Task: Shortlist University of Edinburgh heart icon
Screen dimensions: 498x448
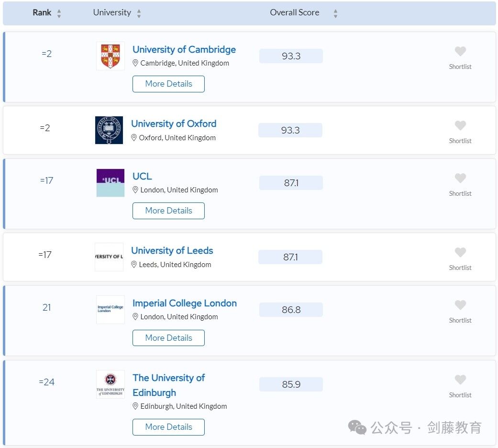Action: [x=460, y=380]
